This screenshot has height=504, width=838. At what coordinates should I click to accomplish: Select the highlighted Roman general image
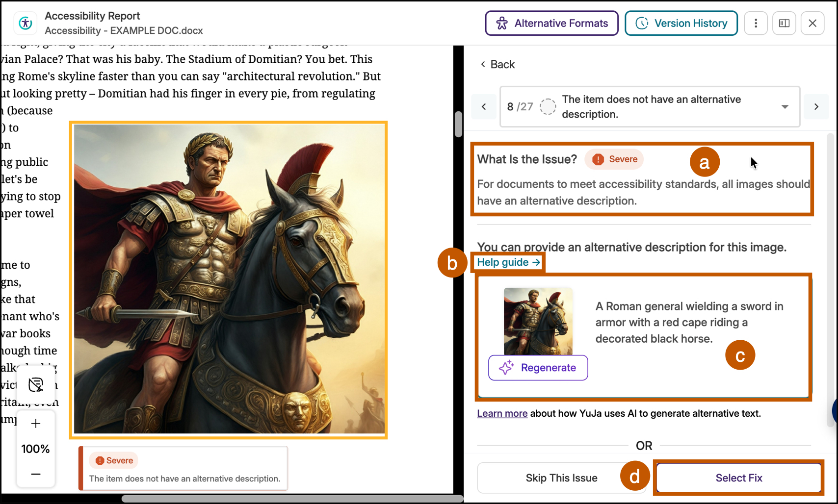[229, 279]
